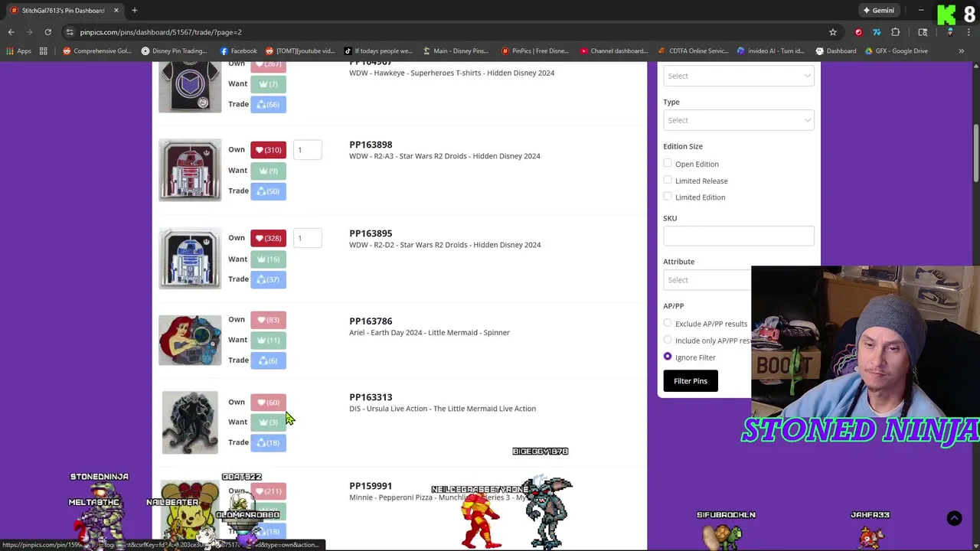Select Exclude AP/PP results radio button

point(668,324)
